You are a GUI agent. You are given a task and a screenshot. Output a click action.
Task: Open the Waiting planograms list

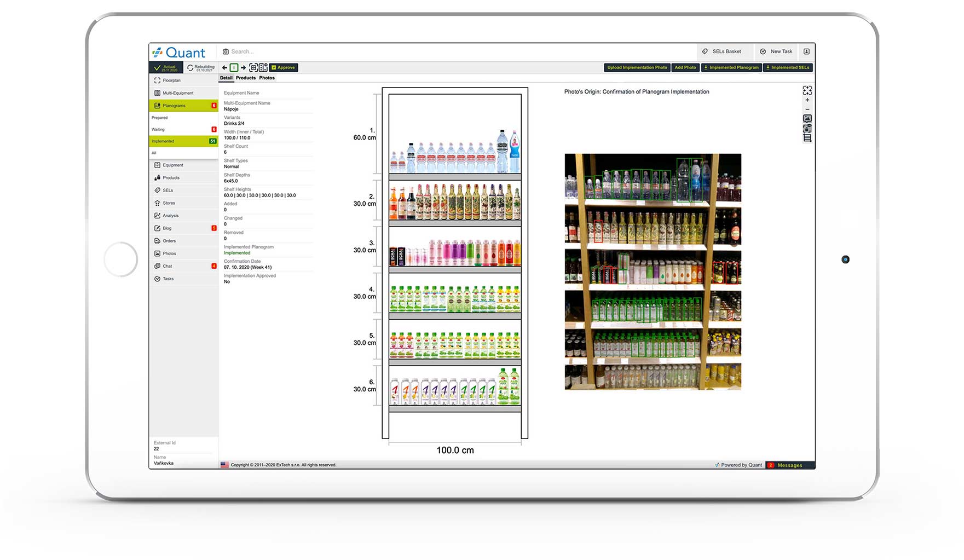point(158,130)
